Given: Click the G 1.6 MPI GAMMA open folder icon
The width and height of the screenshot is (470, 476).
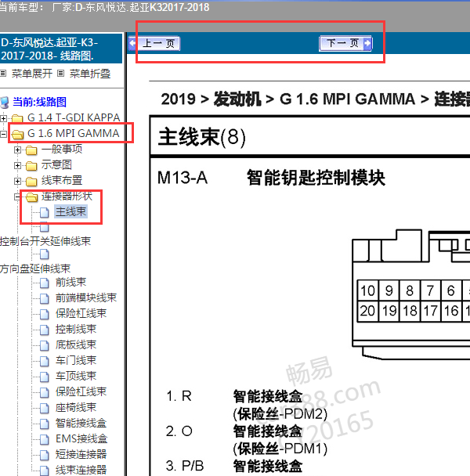Looking at the screenshot, I should pyautogui.click(x=17, y=134).
